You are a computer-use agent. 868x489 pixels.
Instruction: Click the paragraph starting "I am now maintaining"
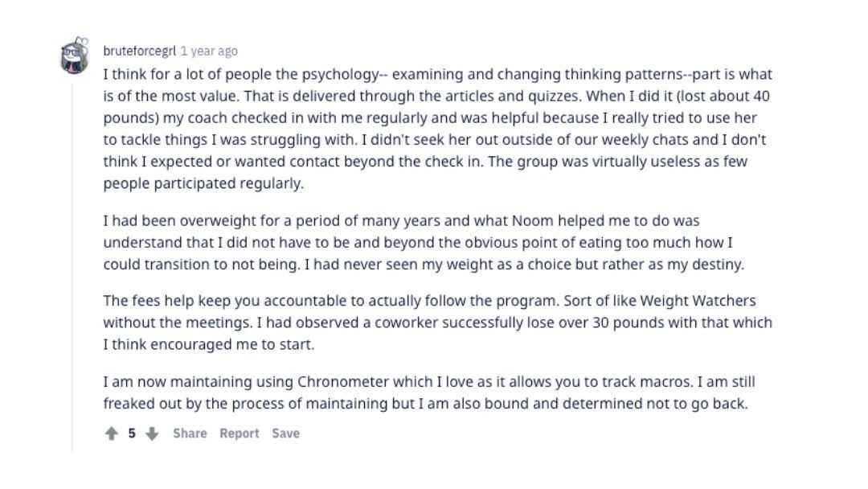coord(429,392)
